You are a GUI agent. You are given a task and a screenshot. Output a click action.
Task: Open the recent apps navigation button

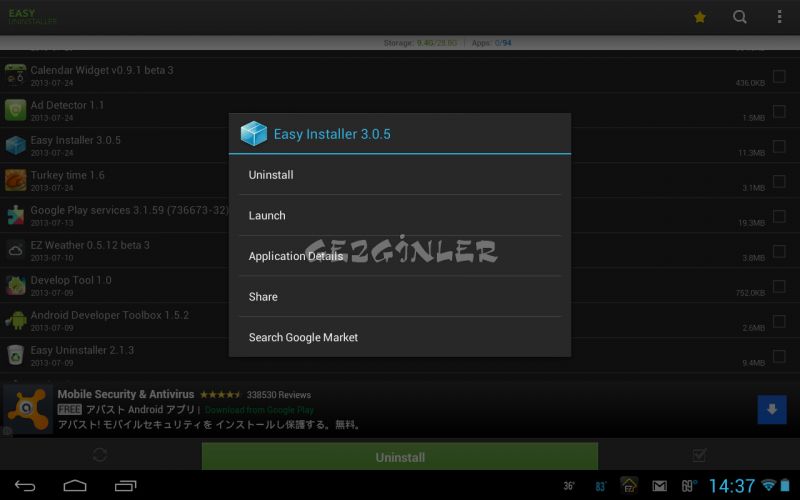coord(126,486)
